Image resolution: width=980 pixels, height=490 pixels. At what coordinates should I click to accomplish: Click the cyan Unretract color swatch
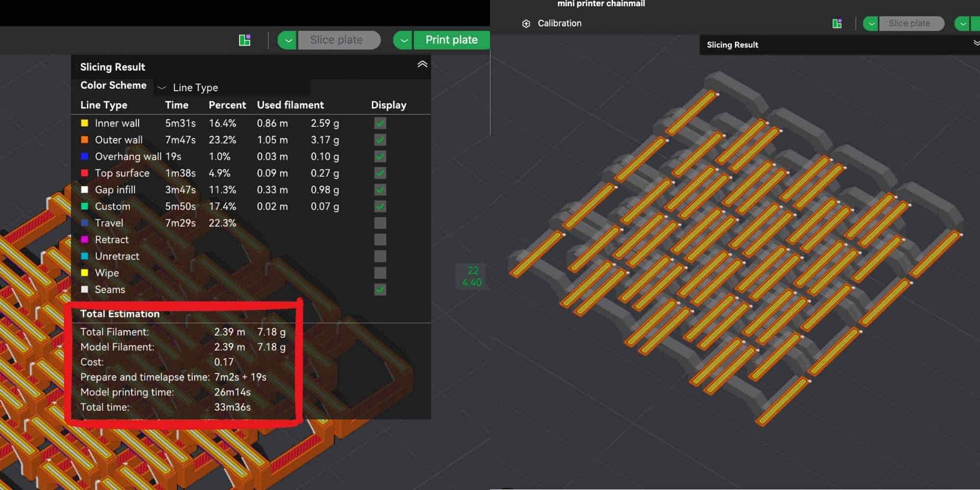coord(84,257)
